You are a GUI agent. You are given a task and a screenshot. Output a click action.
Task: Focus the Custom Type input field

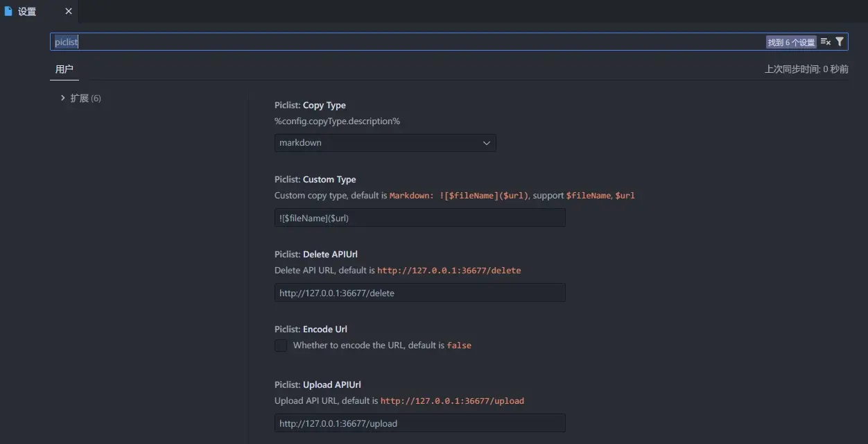(419, 217)
